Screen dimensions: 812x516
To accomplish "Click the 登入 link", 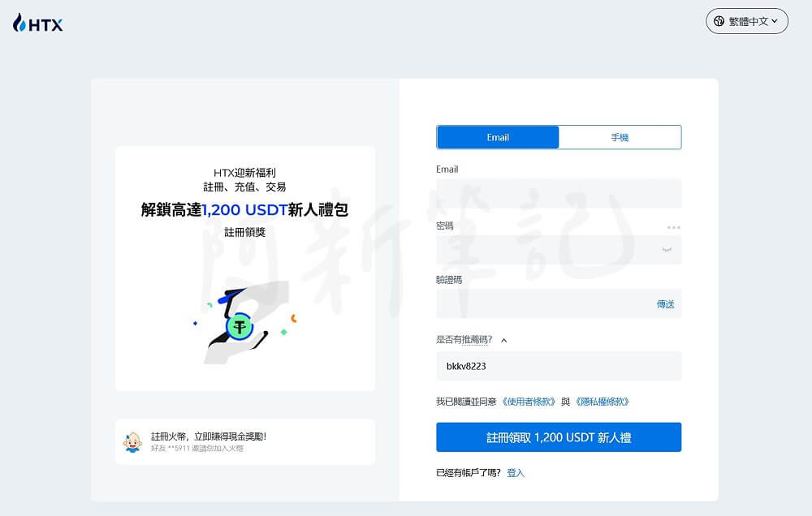I will tap(516, 472).
